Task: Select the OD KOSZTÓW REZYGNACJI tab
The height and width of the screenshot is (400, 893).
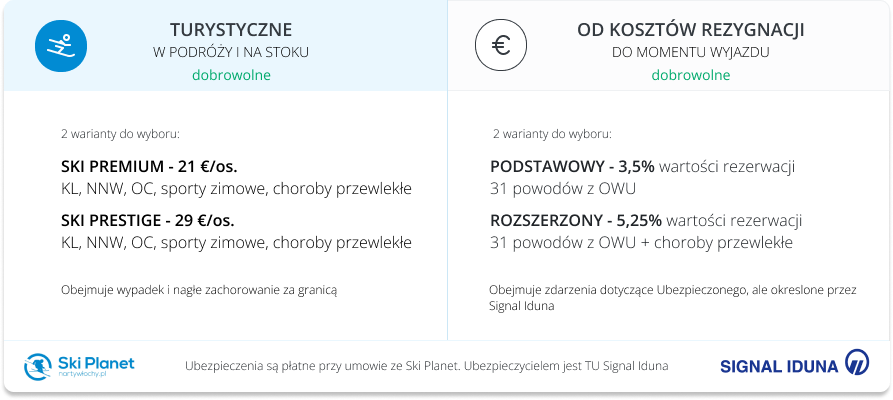Action: pyautogui.click(x=669, y=46)
